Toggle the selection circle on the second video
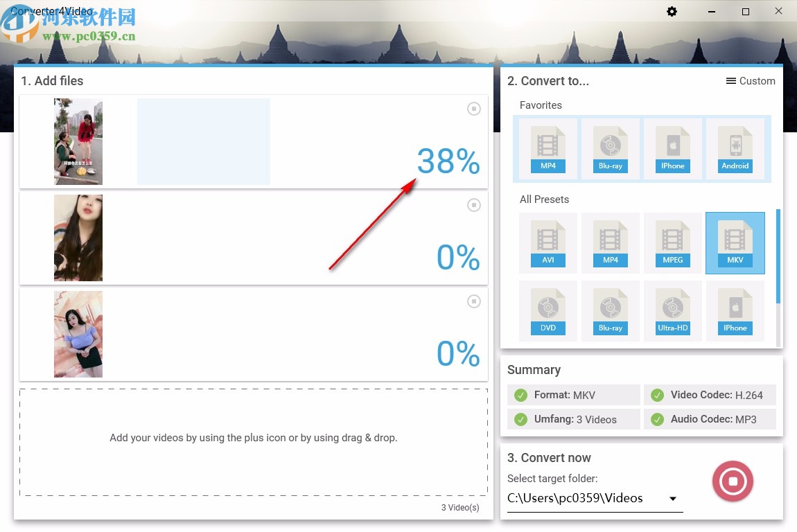 click(473, 205)
